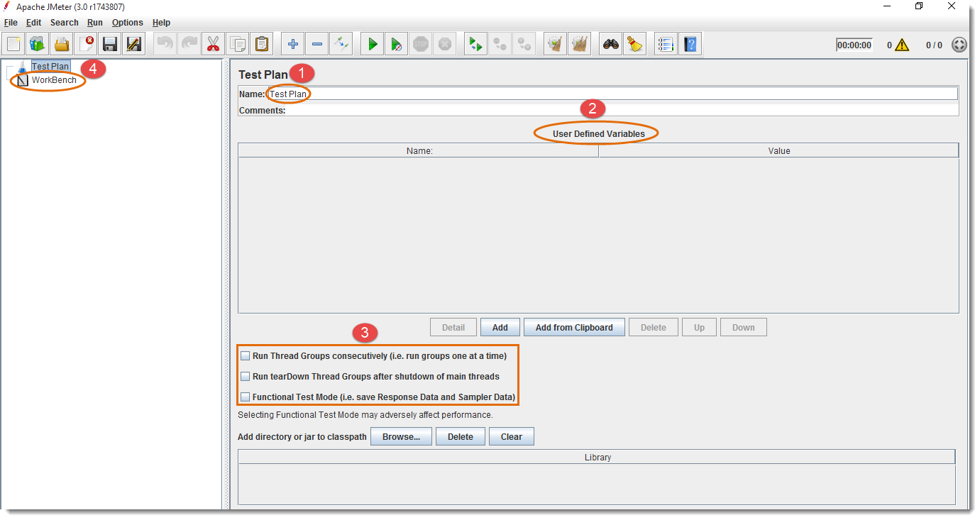This screenshot has width=980, height=520.
Task: Click the remote engines status icon
Action: pos(959,45)
